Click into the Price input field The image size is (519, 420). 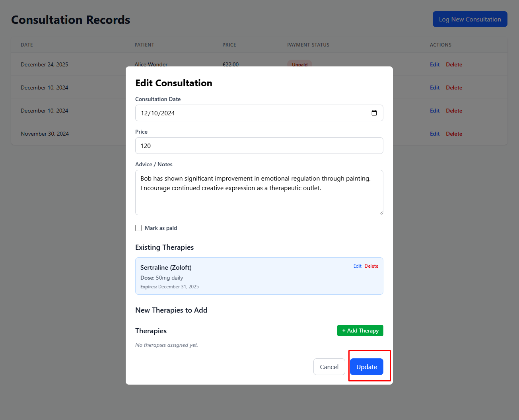[259, 146]
